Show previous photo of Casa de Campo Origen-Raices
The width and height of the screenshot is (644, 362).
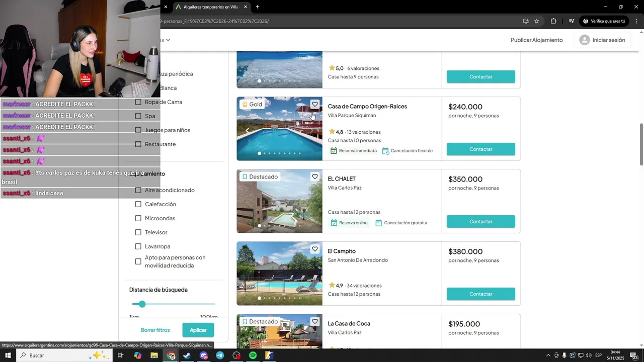(247, 131)
